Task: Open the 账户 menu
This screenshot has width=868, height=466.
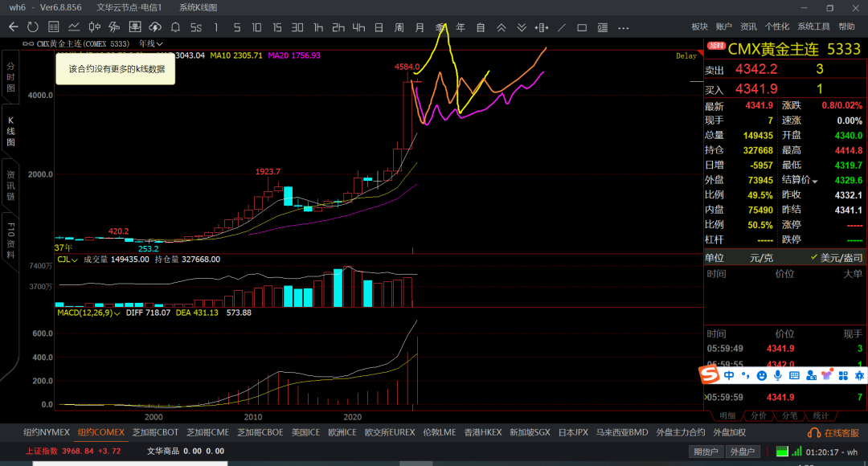Action: tap(724, 27)
